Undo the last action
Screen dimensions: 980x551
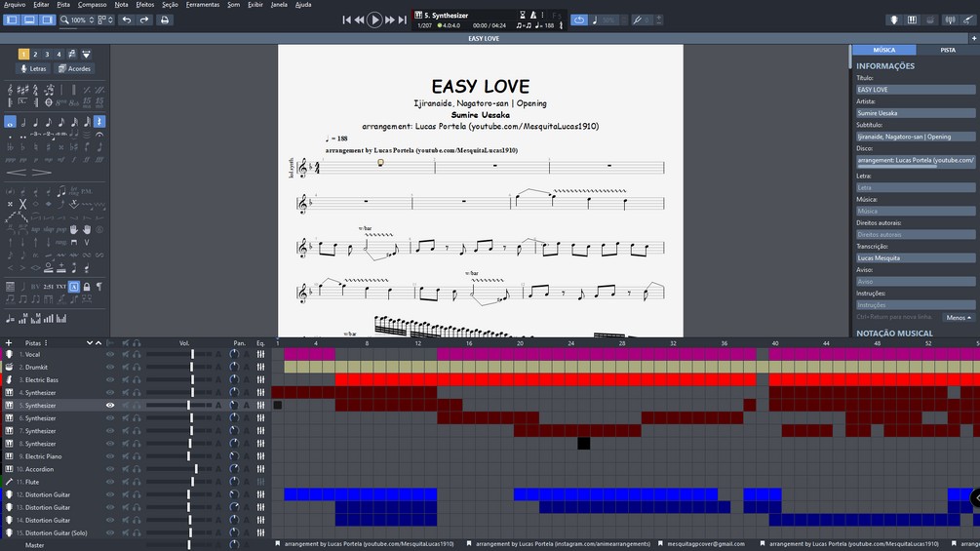tap(127, 20)
